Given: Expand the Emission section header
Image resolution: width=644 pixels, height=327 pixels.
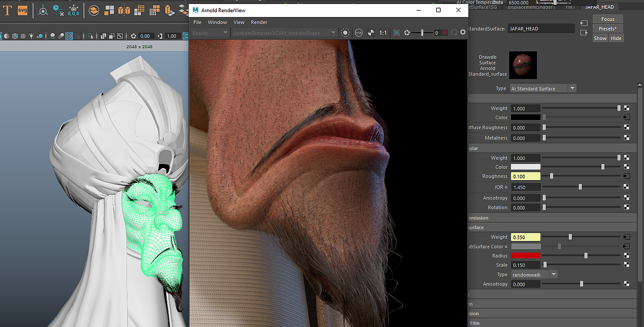Looking at the screenshot, I should [553, 313].
